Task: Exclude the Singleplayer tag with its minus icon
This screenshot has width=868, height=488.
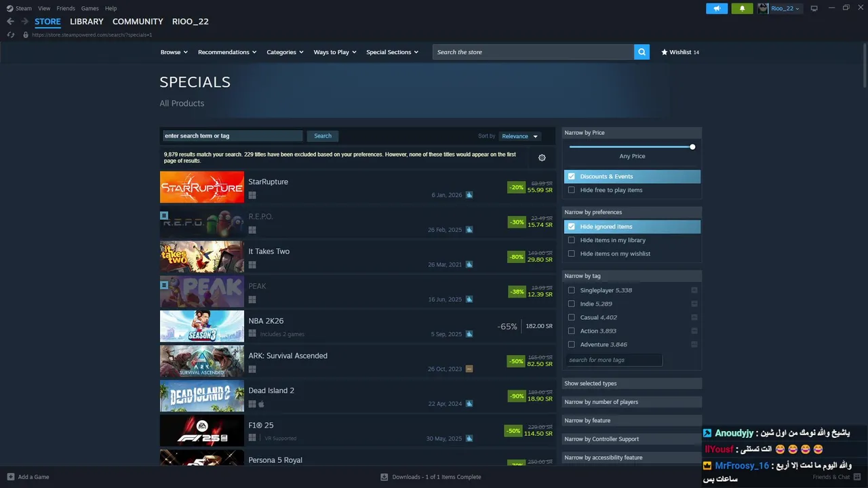Action: coord(694,290)
